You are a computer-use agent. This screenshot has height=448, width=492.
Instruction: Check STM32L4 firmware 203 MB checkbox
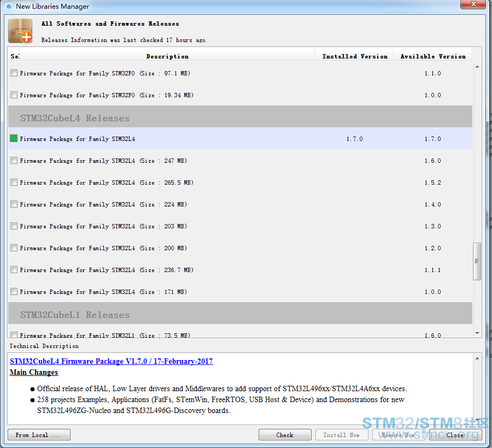[x=14, y=226]
